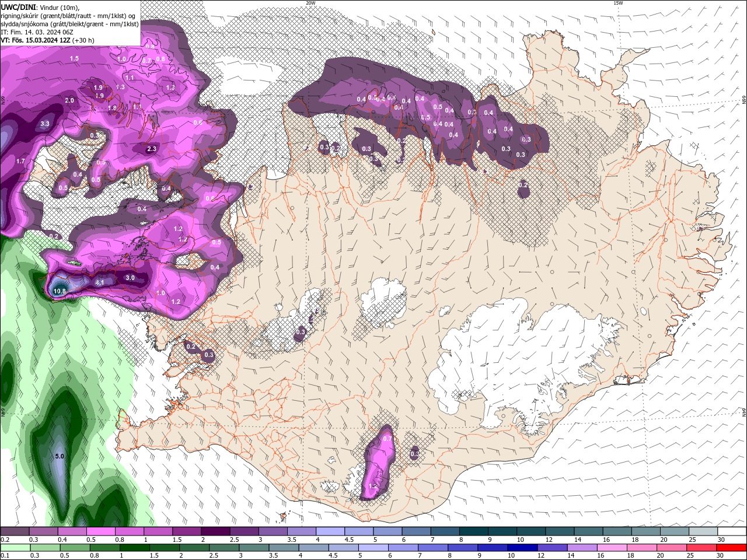
Task: Click the white swatch after 30, upper scale
Action: [732, 531]
